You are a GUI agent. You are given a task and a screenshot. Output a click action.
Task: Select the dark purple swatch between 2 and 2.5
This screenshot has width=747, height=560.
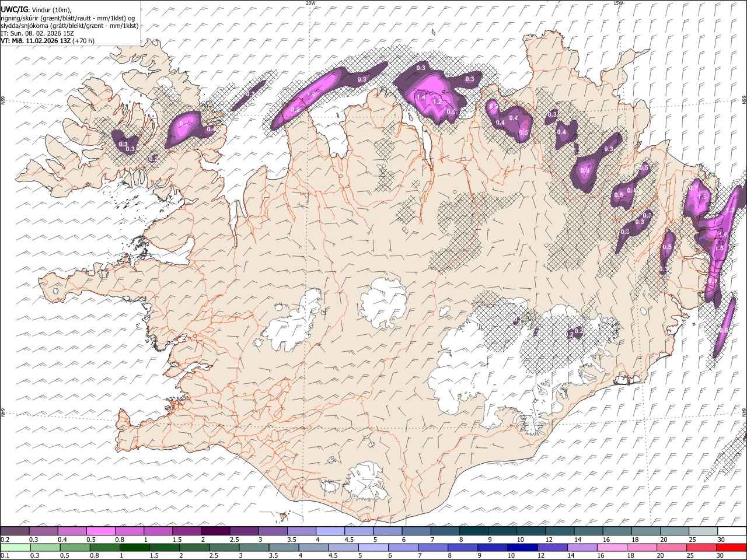(215, 531)
